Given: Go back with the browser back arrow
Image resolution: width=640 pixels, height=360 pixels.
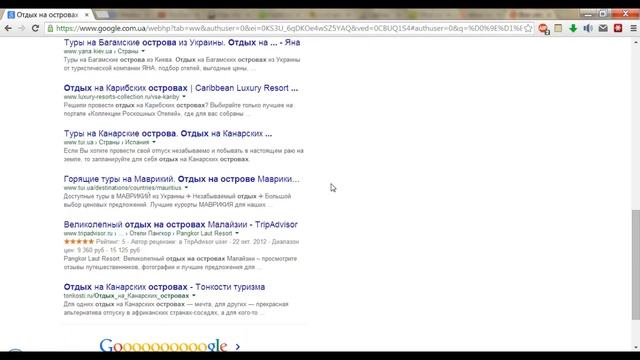Looking at the screenshot, I should coord(8,28).
